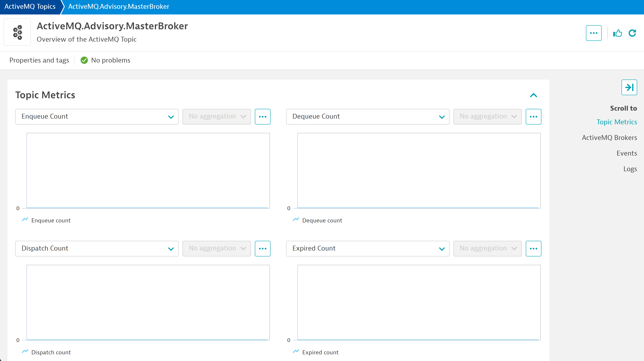Open aggregation dropdown beside Dequeue Count
644x361 pixels.
click(x=487, y=116)
